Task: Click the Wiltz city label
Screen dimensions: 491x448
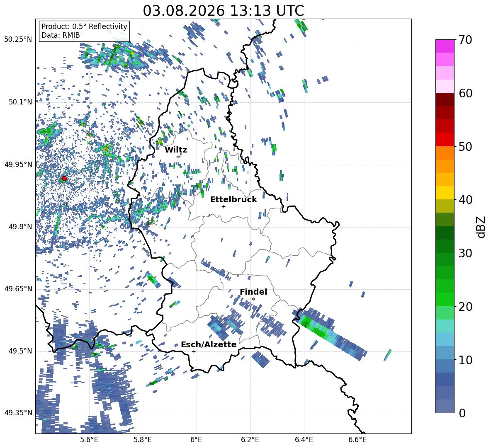Action: click(x=176, y=150)
